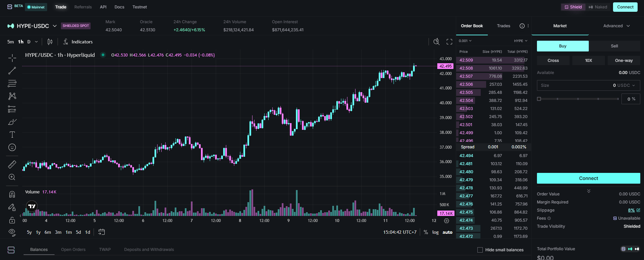The image size is (644, 260).
Task: Select the ruler measure tool
Action: click(12, 164)
